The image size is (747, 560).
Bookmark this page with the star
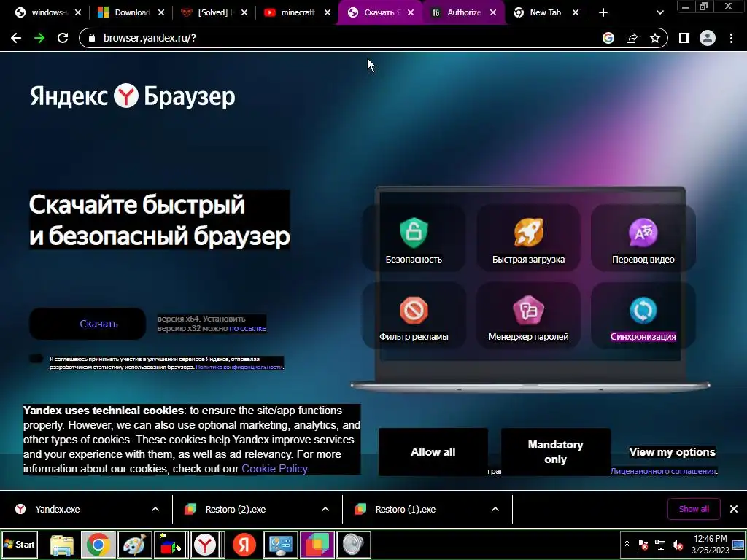(655, 38)
